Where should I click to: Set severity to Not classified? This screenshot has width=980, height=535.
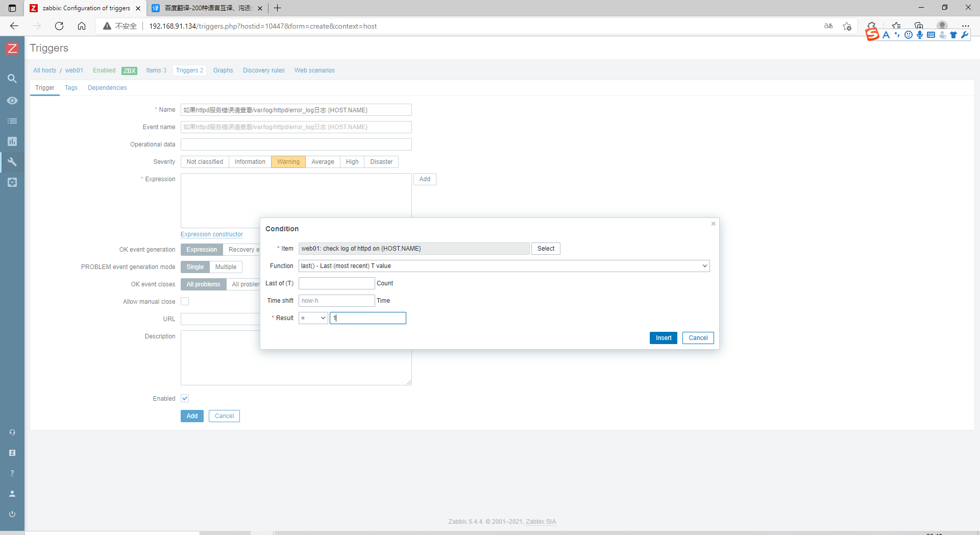coord(205,162)
